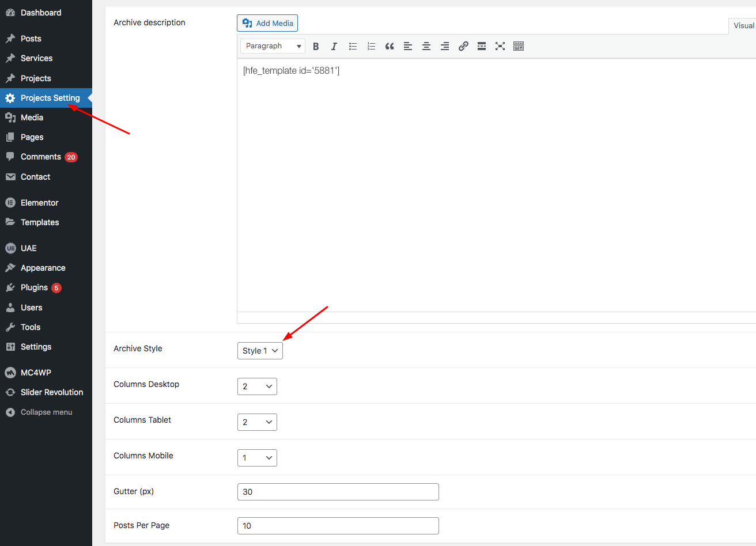Open the Settings menu
Image resolution: width=756 pixels, height=546 pixels.
[x=46, y=347]
